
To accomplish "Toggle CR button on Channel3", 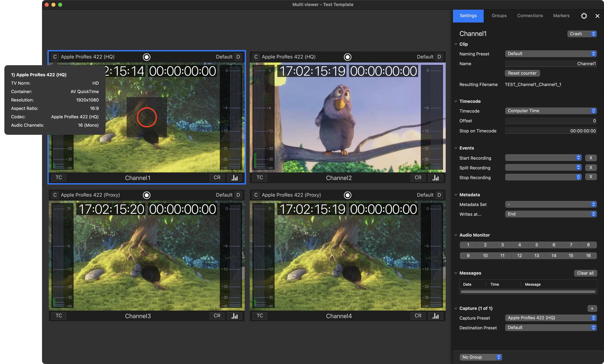I will (217, 316).
